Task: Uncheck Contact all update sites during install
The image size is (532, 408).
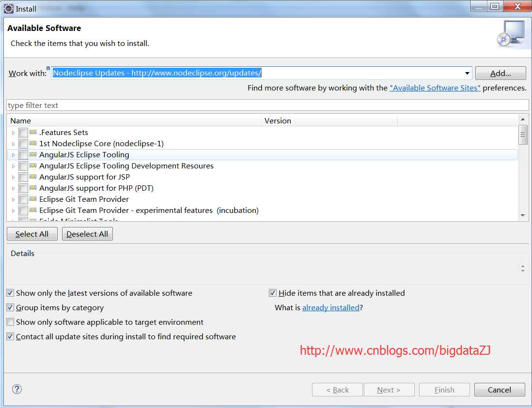Action: (11, 336)
